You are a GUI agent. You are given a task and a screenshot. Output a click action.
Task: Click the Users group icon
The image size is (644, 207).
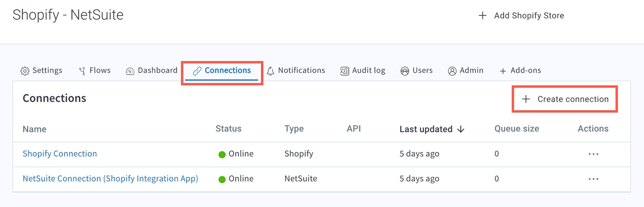coord(405,71)
